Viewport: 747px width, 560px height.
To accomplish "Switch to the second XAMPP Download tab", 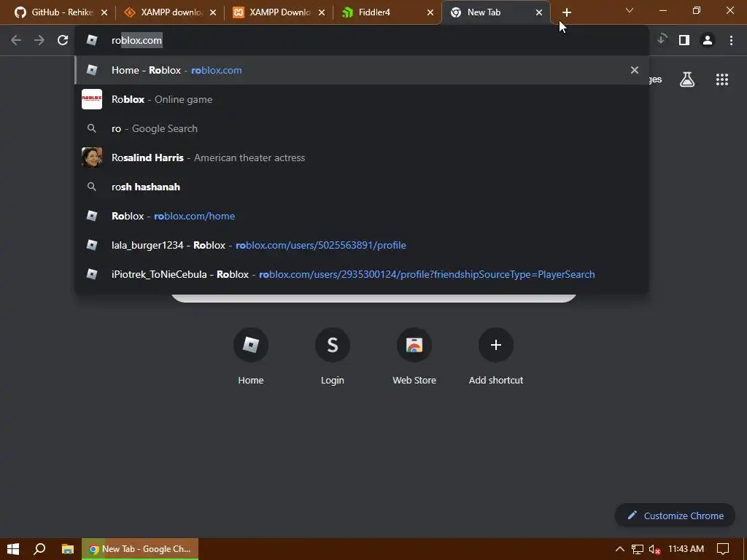I will tap(279, 12).
